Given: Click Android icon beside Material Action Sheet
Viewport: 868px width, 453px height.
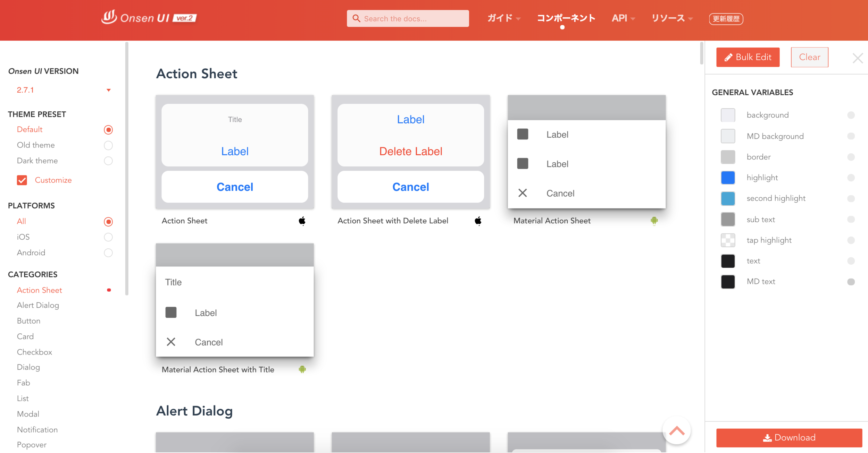Looking at the screenshot, I should [x=654, y=221].
